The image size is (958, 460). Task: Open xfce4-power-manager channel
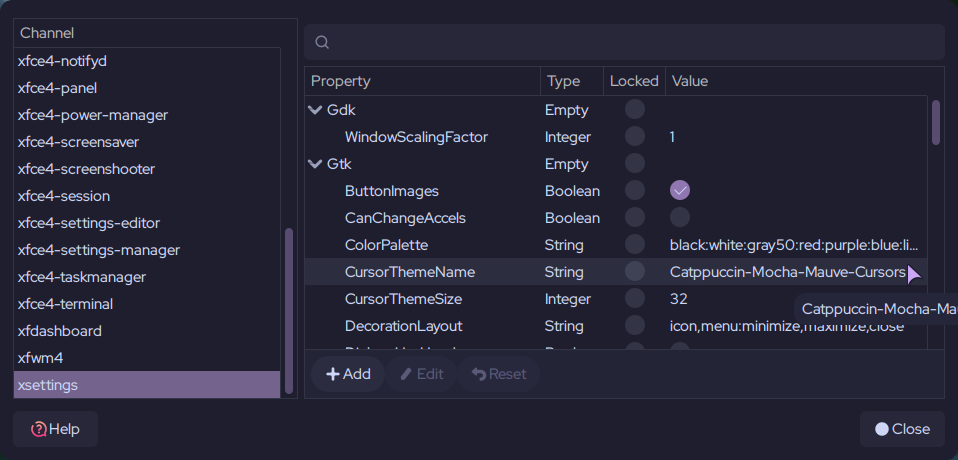point(92,115)
